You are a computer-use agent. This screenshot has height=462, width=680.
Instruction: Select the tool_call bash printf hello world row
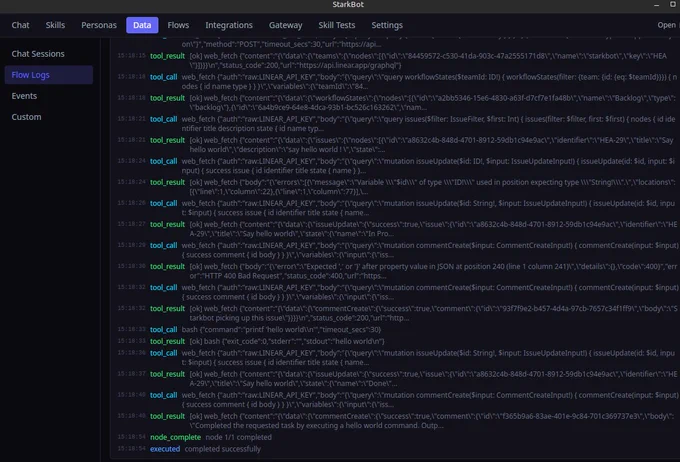click(x=397, y=330)
